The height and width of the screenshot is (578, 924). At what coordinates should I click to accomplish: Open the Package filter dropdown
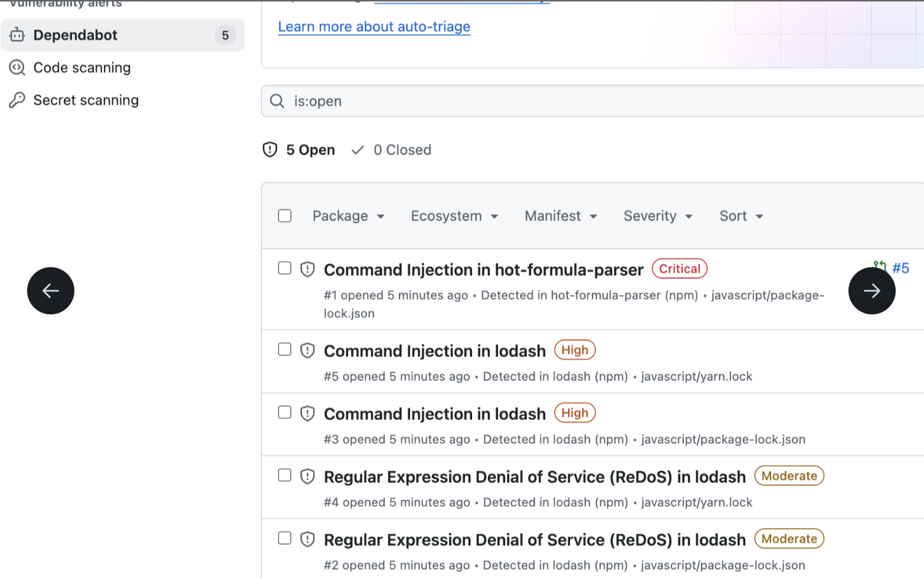[348, 216]
